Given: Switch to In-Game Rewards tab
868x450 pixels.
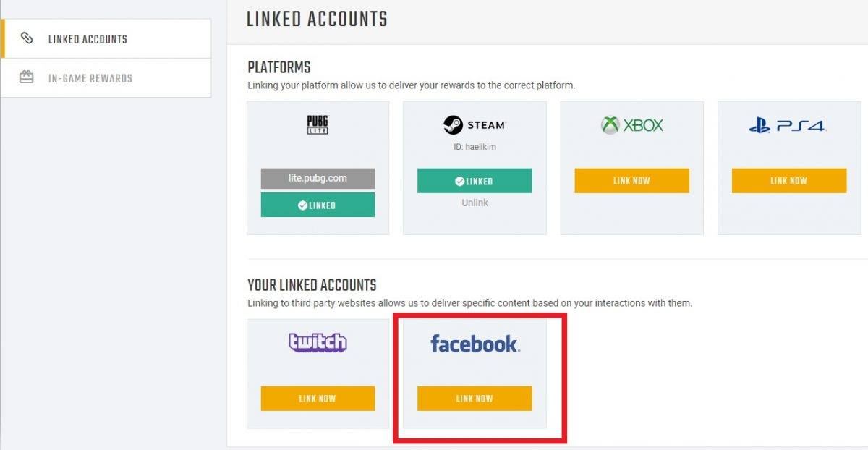Looking at the screenshot, I should [90, 78].
